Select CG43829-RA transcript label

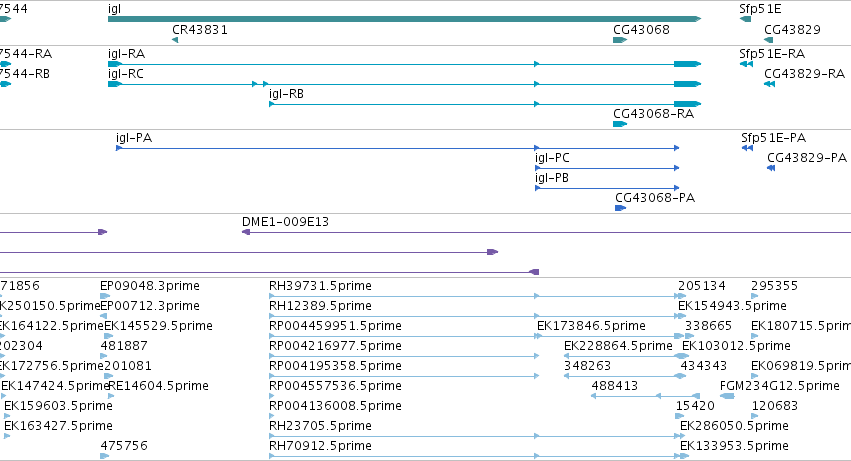[x=804, y=74]
